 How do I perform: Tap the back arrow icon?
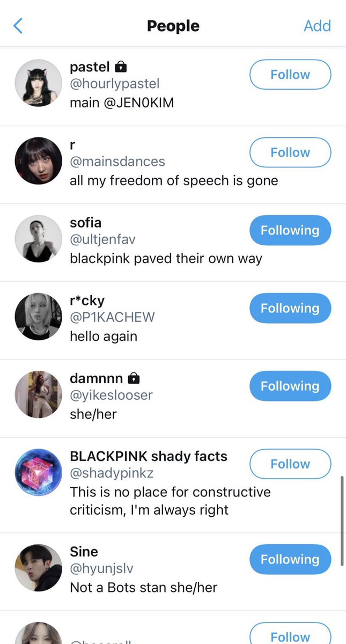pyautogui.click(x=18, y=26)
